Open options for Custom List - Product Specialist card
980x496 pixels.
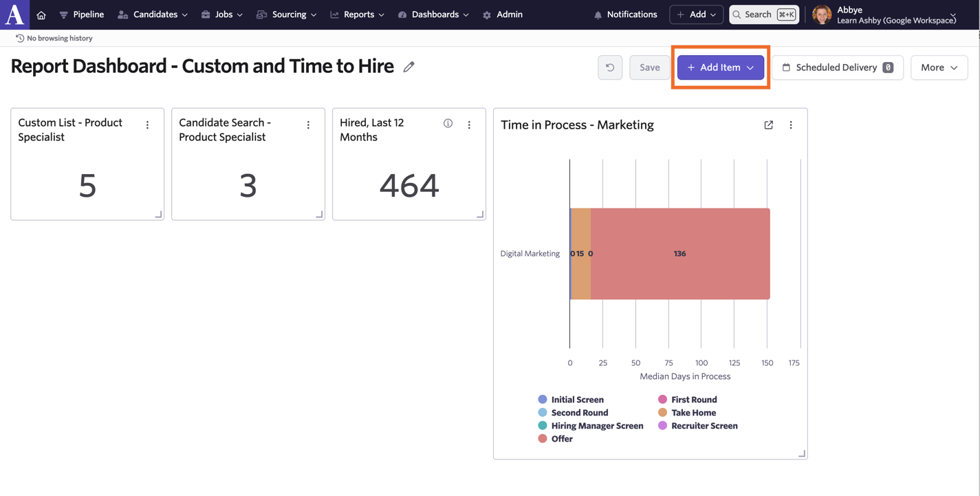tap(148, 125)
